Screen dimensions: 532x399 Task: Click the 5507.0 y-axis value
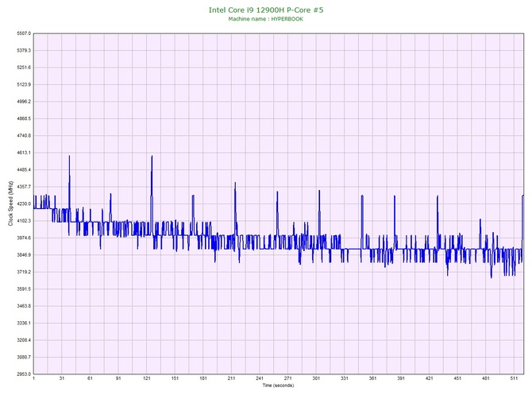(x=24, y=33)
